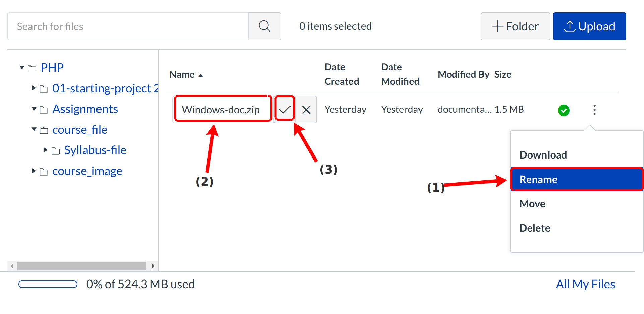
Task: Click the folder icon beside course_image
Action: pyautogui.click(x=44, y=172)
